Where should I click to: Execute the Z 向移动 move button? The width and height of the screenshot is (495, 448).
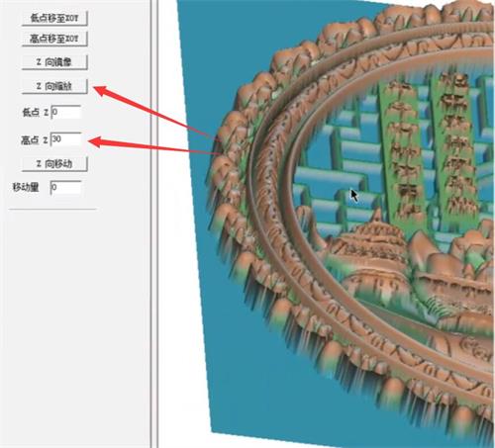tap(54, 163)
